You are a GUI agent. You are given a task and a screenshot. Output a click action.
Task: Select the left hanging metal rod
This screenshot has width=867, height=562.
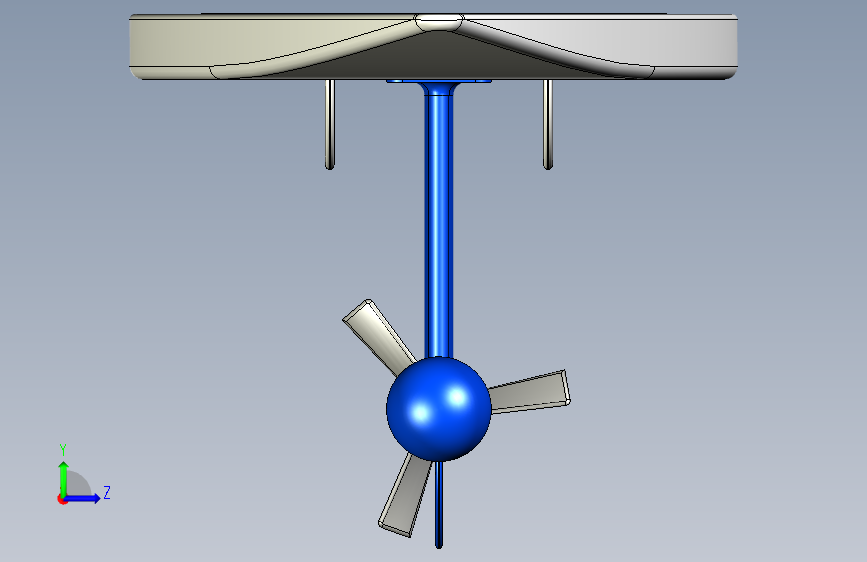click(x=330, y=124)
